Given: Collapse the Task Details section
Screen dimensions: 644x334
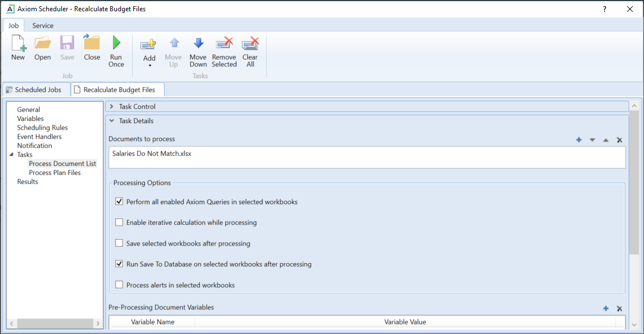Looking at the screenshot, I should point(112,121).
